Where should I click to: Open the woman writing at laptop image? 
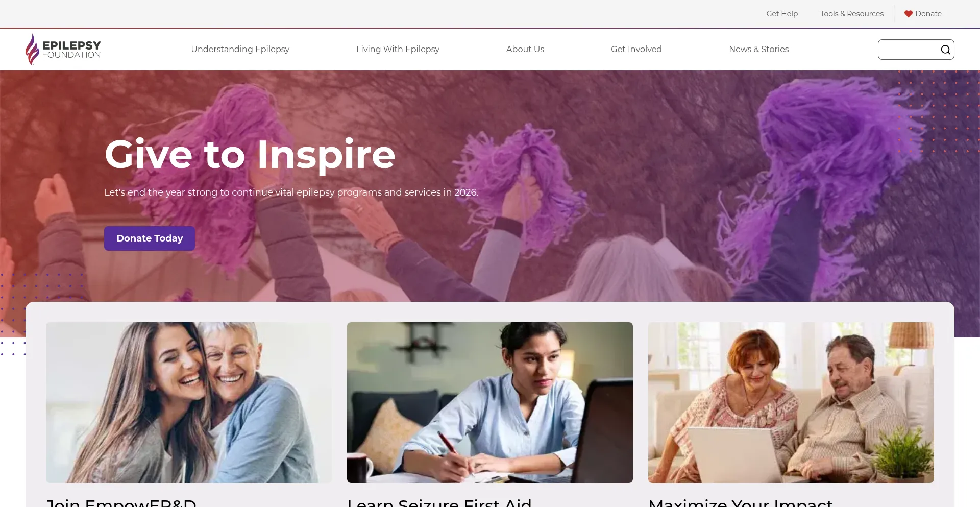[490, 402]
